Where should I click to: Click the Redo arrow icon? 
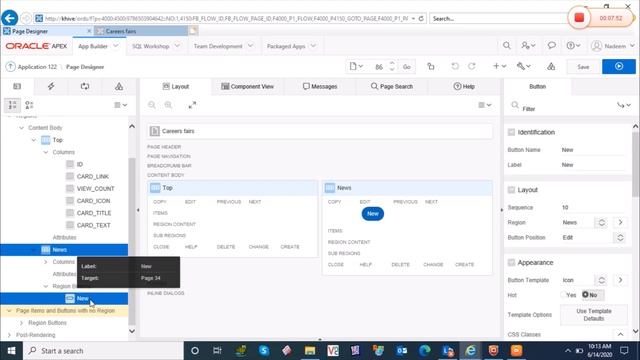tap(472, 66)
